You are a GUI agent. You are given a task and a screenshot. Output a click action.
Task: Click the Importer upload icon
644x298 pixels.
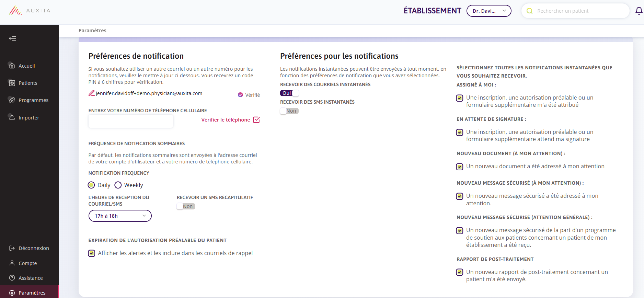click(12, 117)
